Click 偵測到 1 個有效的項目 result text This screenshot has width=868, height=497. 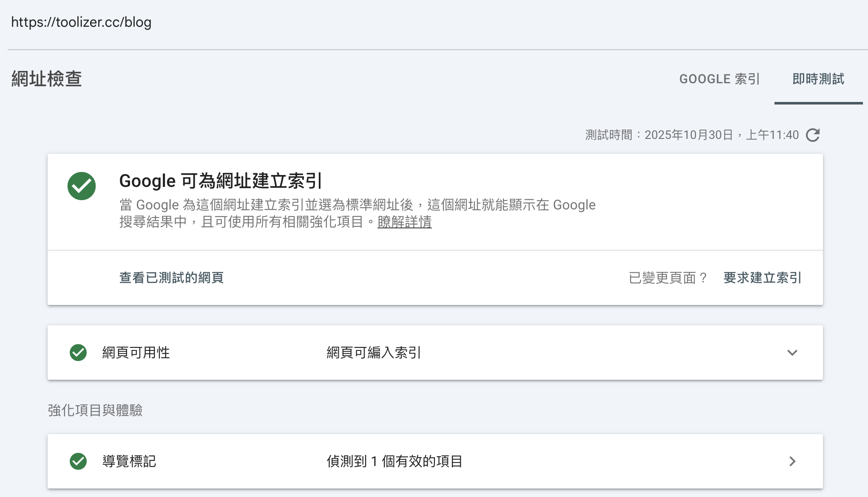(394, 461)
